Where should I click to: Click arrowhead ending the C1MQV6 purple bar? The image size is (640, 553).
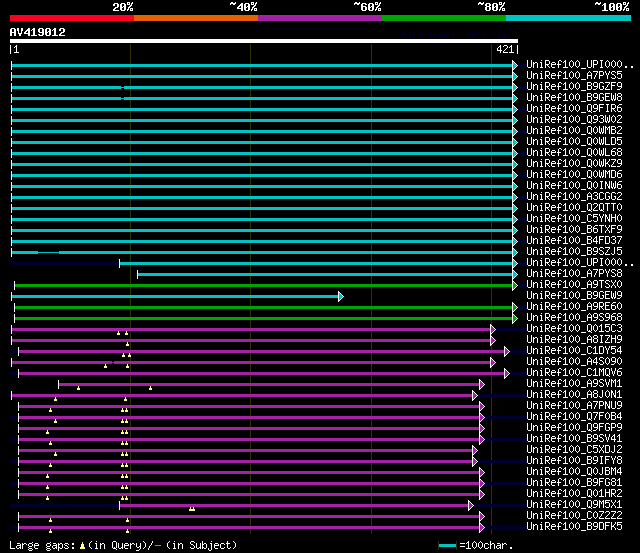coord(507,374)
